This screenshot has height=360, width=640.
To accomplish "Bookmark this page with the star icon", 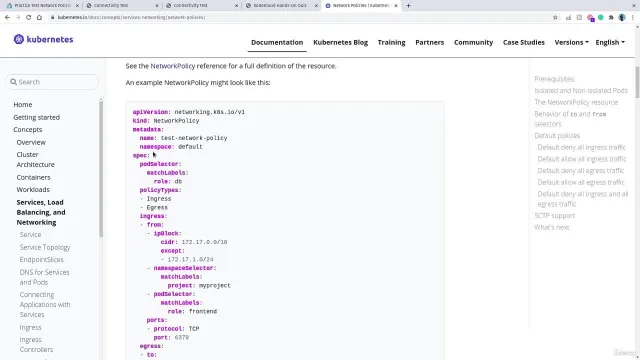I will 555,18.
